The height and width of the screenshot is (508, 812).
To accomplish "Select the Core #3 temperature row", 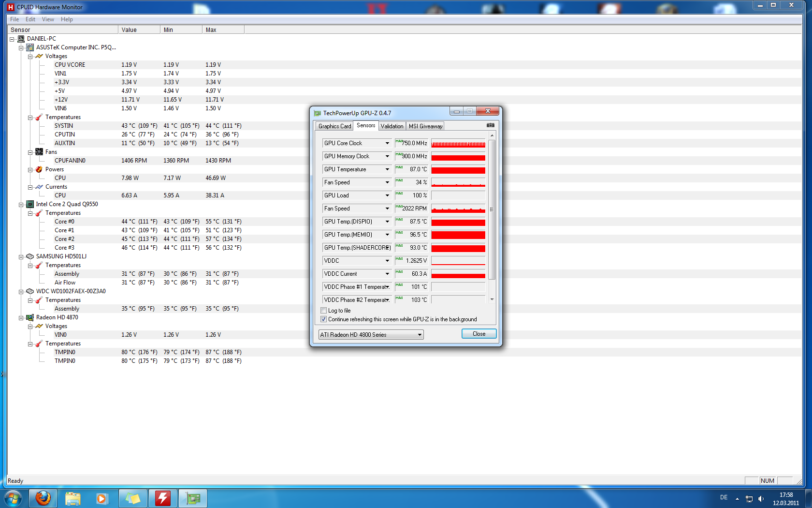I will [x=404, y=248].
